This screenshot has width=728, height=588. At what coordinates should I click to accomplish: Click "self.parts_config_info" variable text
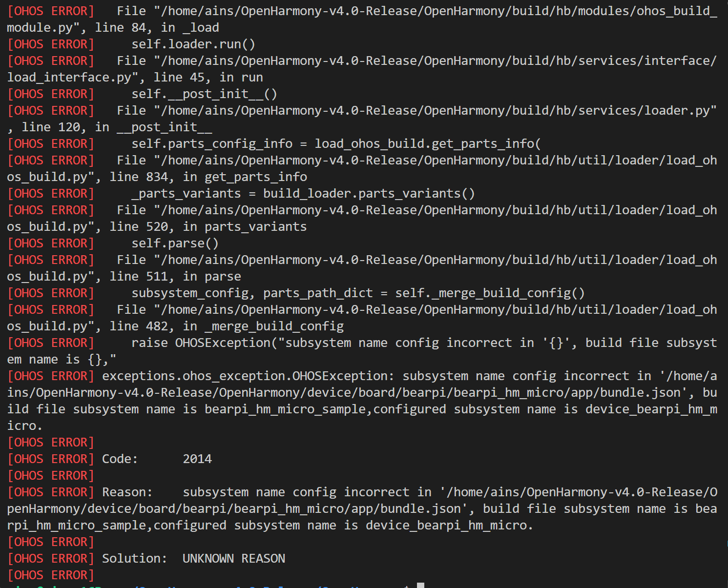point(212,144)
